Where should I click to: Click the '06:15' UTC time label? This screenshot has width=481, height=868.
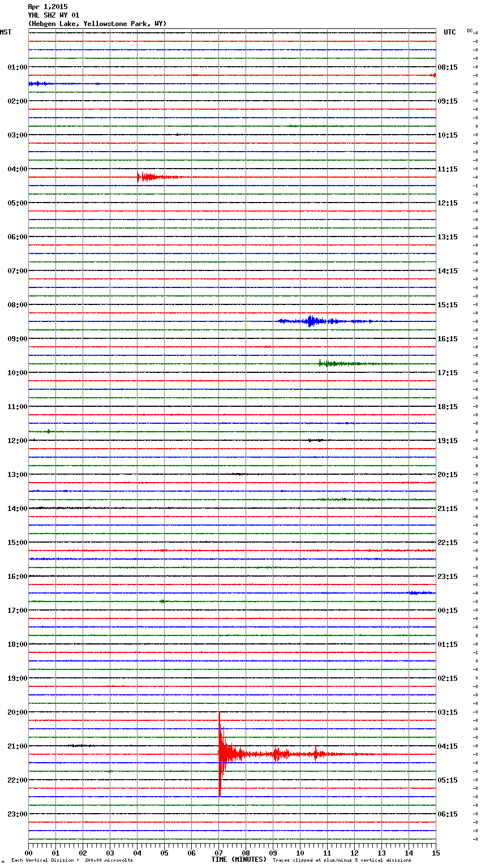pos(448,814)
